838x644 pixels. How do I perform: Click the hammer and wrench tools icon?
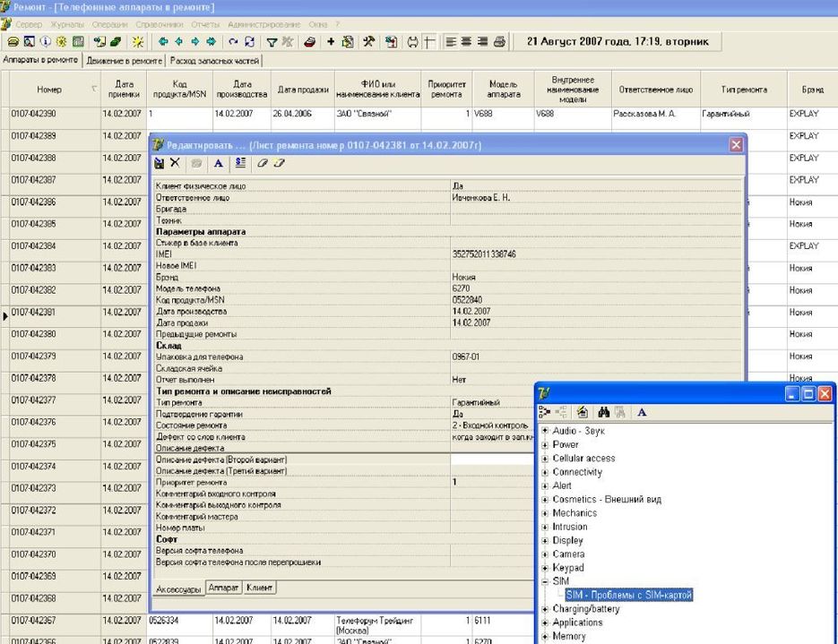point(368,42)
